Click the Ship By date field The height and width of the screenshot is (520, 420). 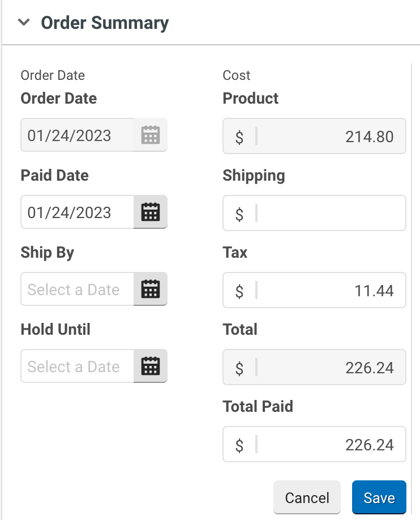point(78,289)
